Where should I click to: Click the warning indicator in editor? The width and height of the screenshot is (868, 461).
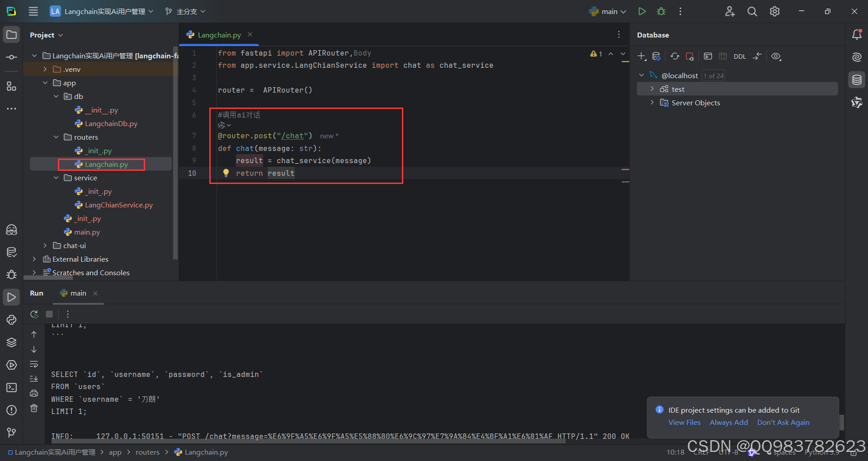coord(596,54)
